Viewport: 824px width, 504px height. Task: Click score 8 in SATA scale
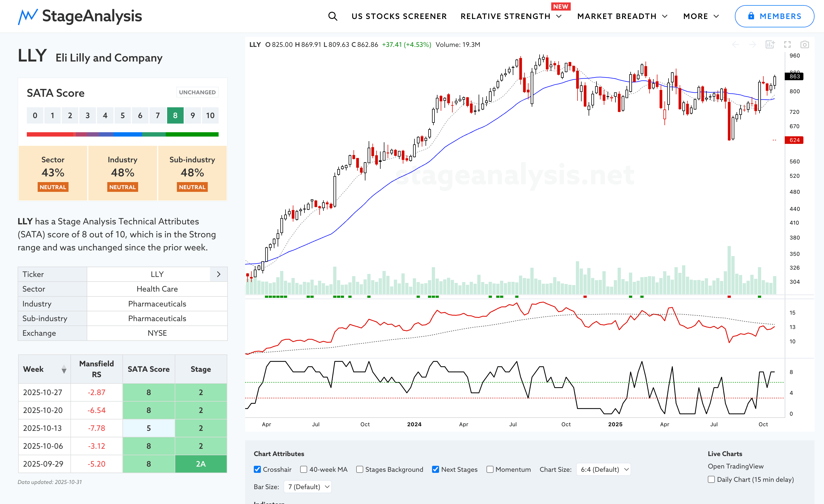(175, 115)
